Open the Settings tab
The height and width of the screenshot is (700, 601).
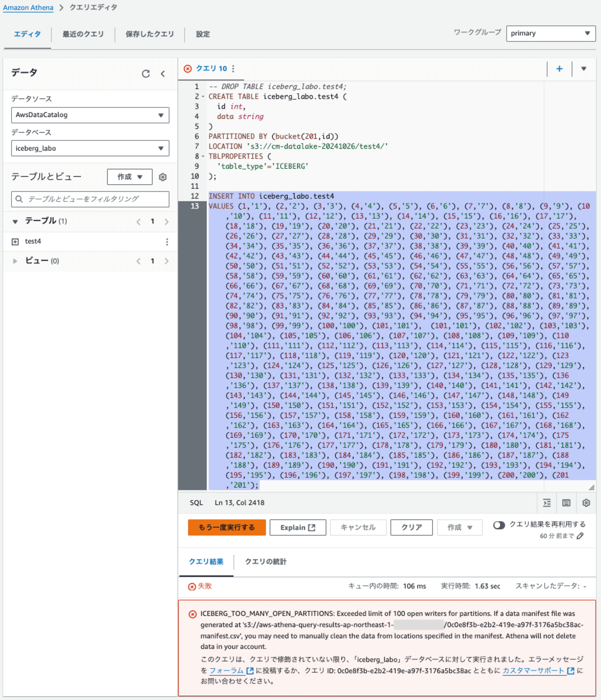203,34
